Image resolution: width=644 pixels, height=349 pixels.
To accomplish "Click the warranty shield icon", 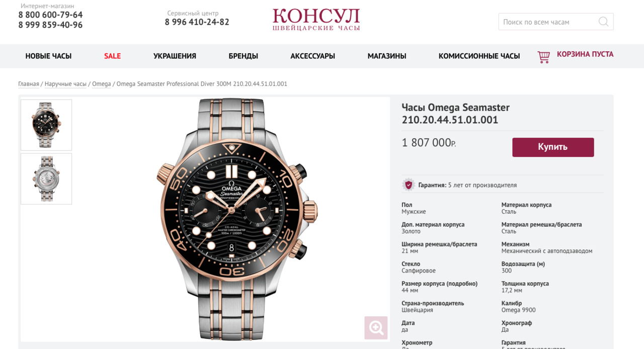I will tap(408, 185).
